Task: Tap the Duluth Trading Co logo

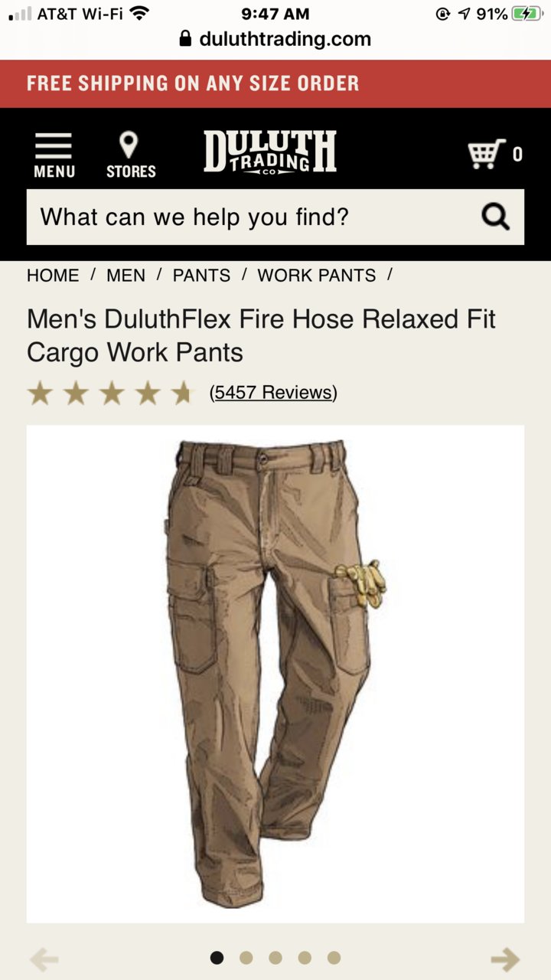Action: pos(270,152)
